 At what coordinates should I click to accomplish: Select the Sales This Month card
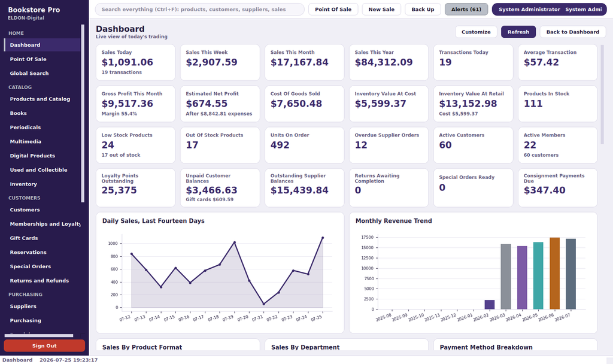[x=304, y=62]
